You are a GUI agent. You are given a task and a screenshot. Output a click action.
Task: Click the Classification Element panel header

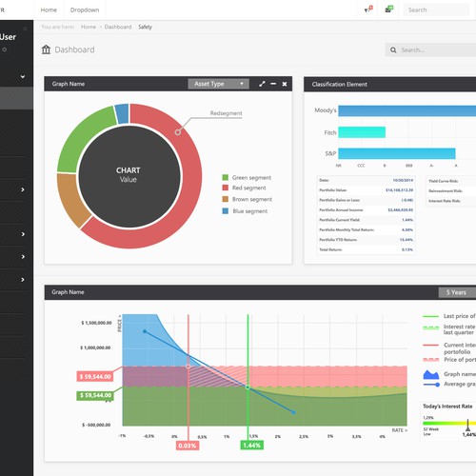coord(389,85)
